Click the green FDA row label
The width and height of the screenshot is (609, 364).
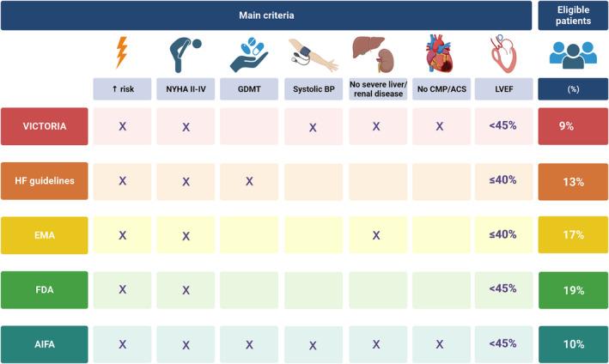(x=44, y=289)
